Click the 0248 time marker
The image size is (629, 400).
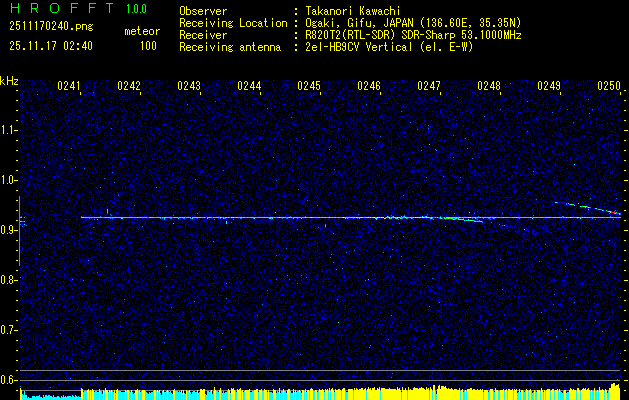pos(489,87)
